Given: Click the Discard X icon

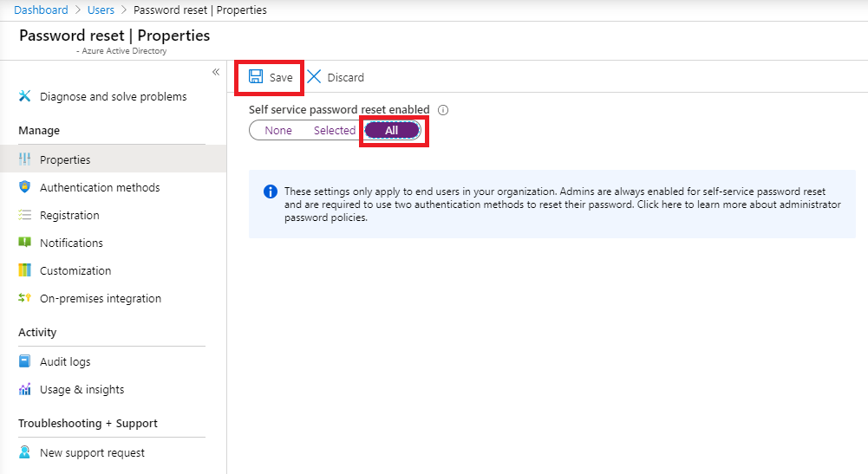Looking at the screenshot, I should click(x=314, y=77).
